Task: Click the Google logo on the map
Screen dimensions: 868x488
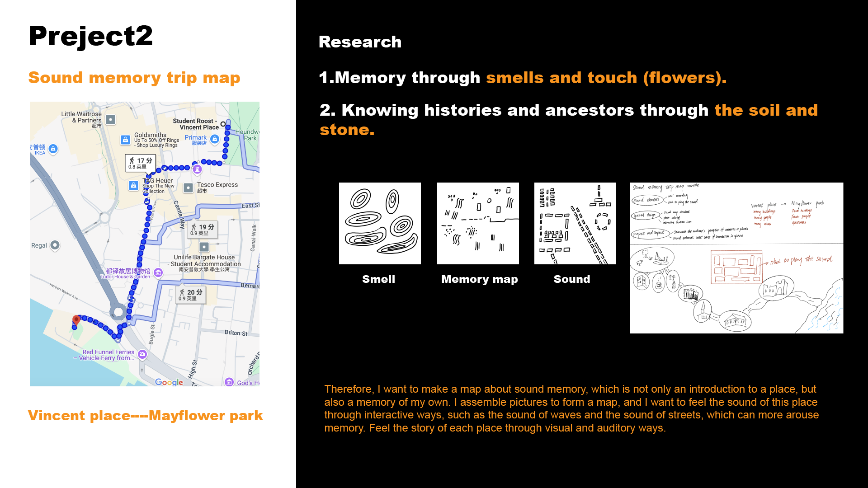Action: [169, 382]
